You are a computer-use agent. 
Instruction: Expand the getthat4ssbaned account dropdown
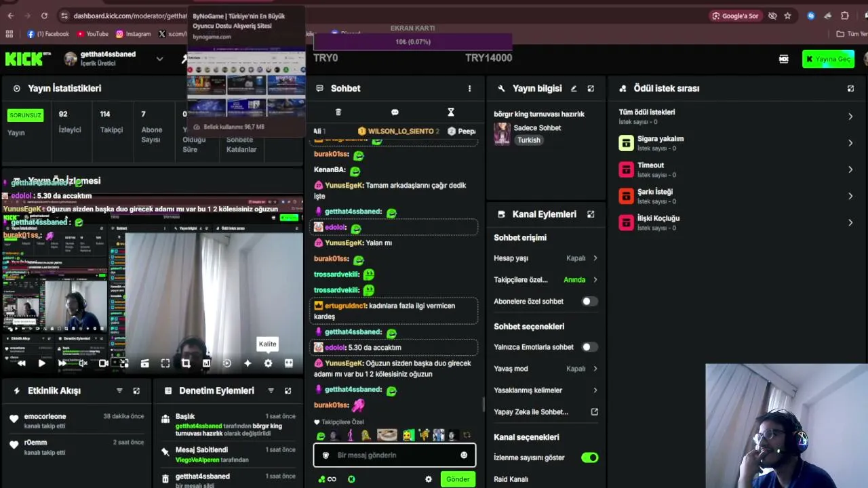point(159,59)
